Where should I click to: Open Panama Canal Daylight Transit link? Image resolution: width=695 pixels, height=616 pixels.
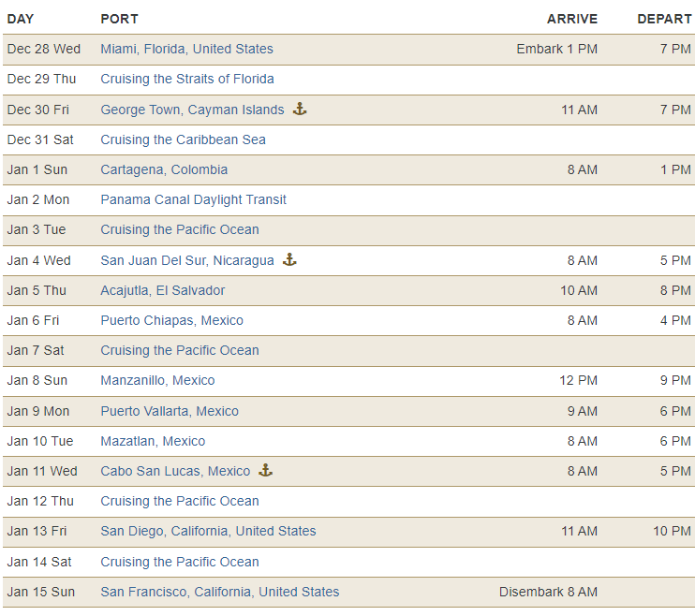(x=193, y=199)
